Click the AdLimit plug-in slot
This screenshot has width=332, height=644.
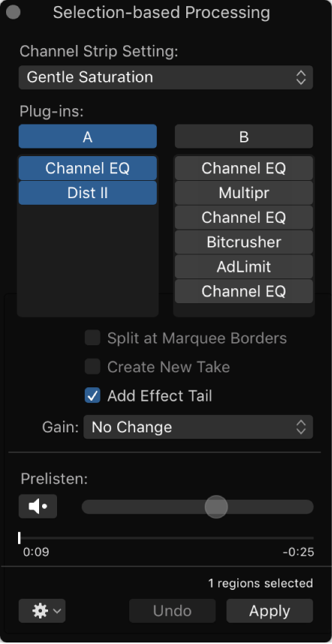pyautogui.click(x=243, y=266)
